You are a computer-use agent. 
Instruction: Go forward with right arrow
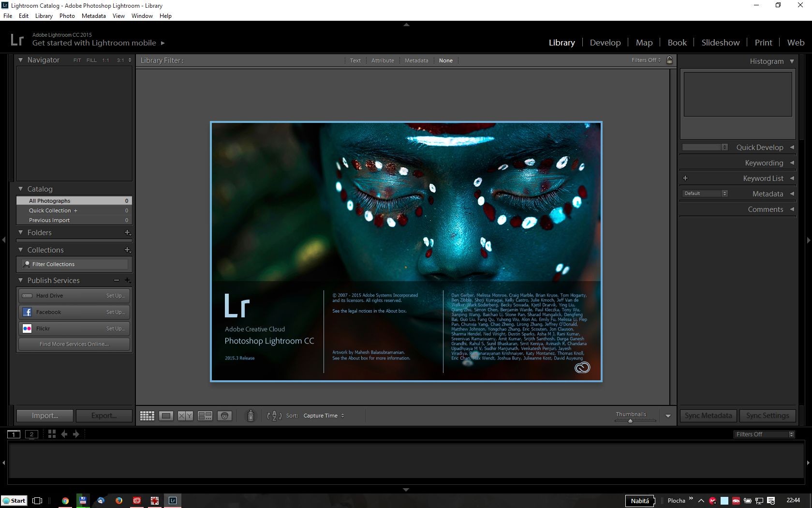76,434
